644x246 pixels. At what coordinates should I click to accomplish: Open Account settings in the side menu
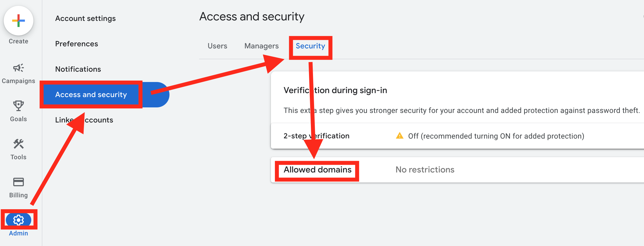click(x=85, y=19)
